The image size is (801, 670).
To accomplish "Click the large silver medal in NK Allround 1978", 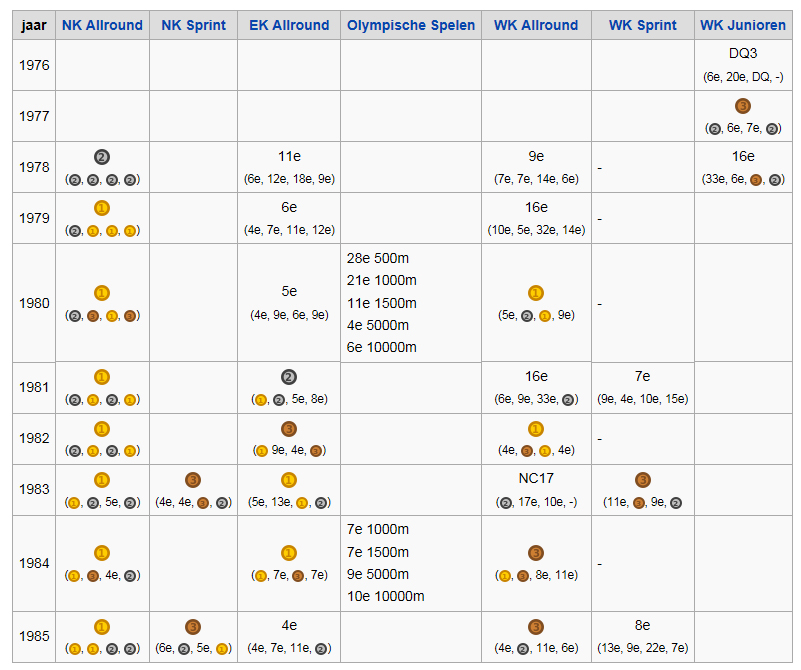I will [x=102, y=157].
